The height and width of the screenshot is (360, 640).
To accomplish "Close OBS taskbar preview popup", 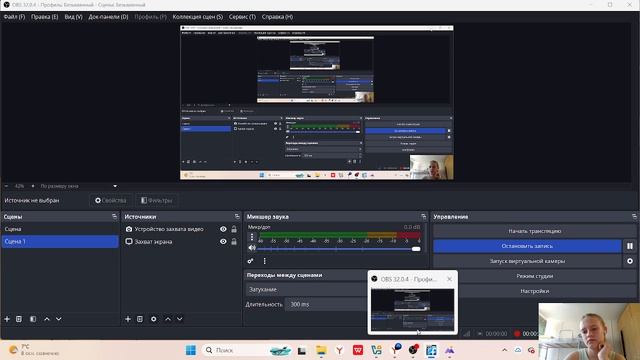I will point(449,279).
